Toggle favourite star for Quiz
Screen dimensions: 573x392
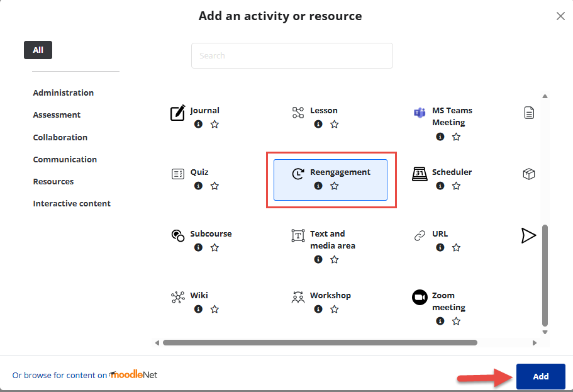pyautogui.click(x=214, y=186)
